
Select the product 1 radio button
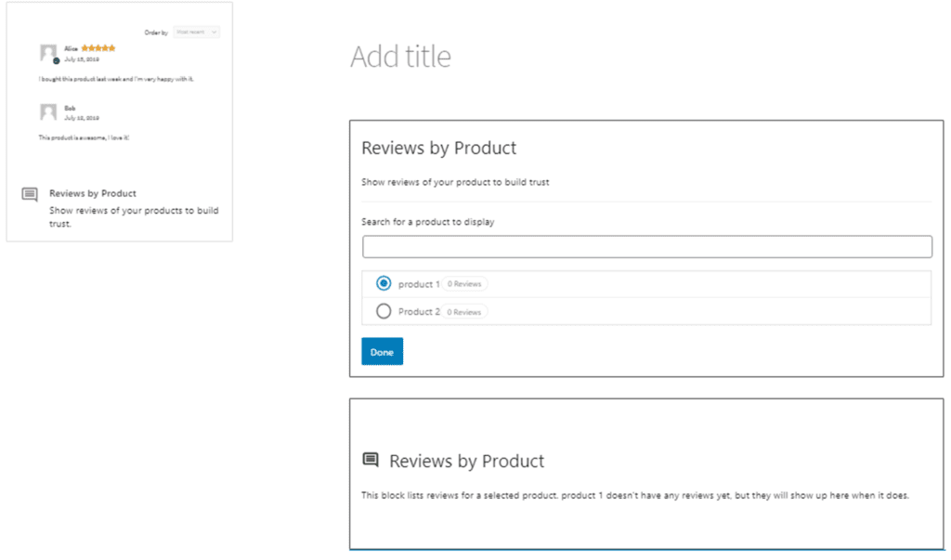(384, 284)
